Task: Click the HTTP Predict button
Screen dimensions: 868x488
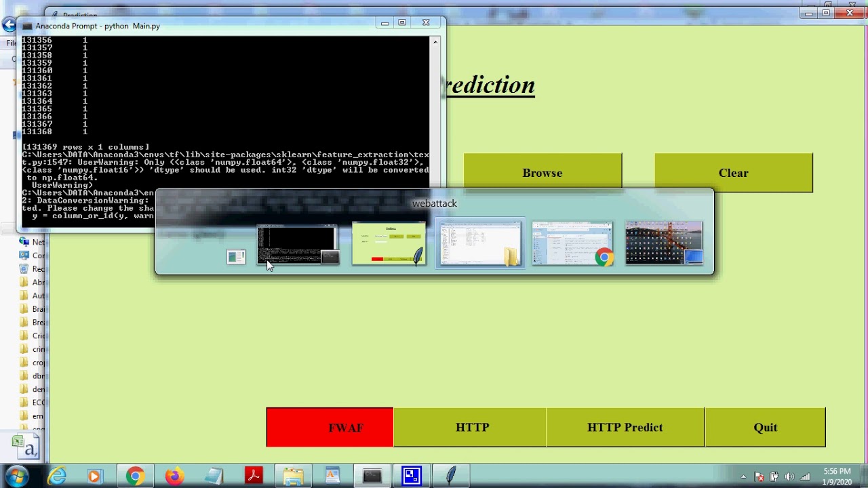Action: tap(625, 427)
